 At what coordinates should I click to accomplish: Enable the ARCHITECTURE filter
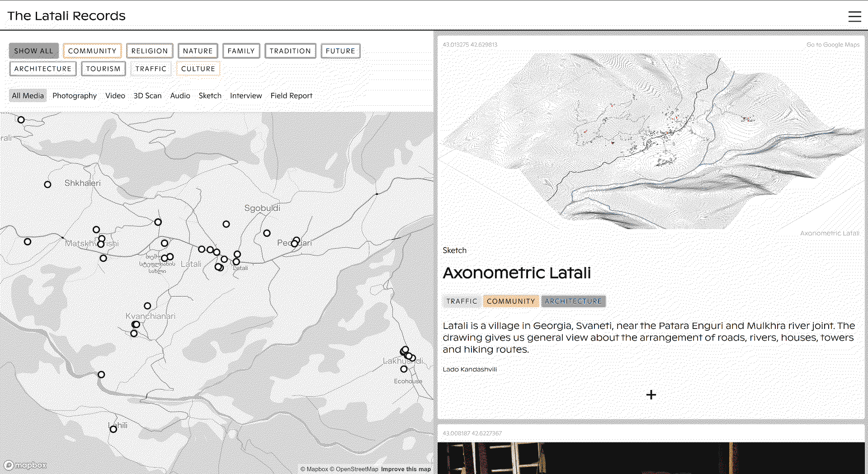click(x=43, y=69)
